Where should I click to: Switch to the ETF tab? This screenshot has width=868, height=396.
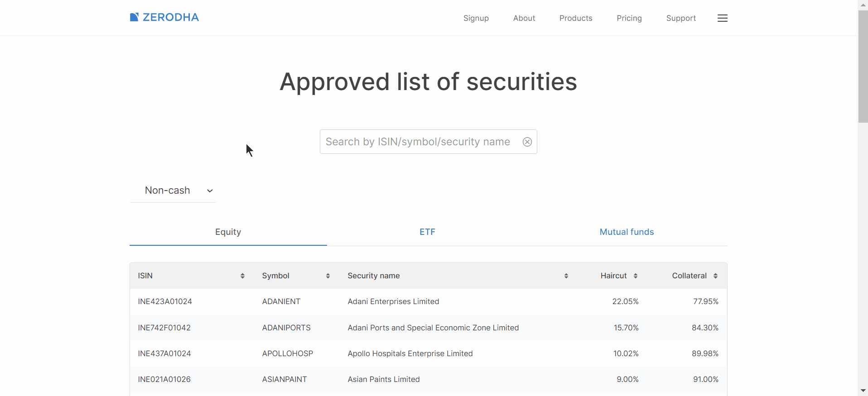point(427,232)
